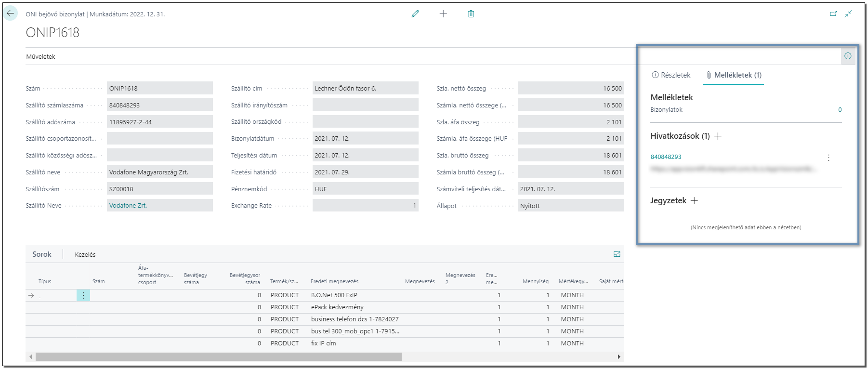Open the 840848293 reference link
Screen dimensions: 868x369
pos(666,157)
